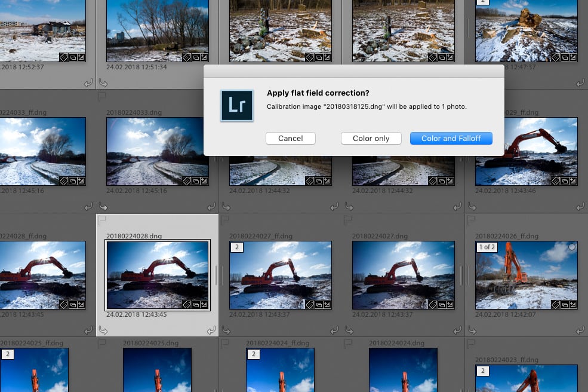Image resolution: width=588 pixels, height=392 pixels.
Task: Cancel the flat field correction dialog
Action: 290,138
